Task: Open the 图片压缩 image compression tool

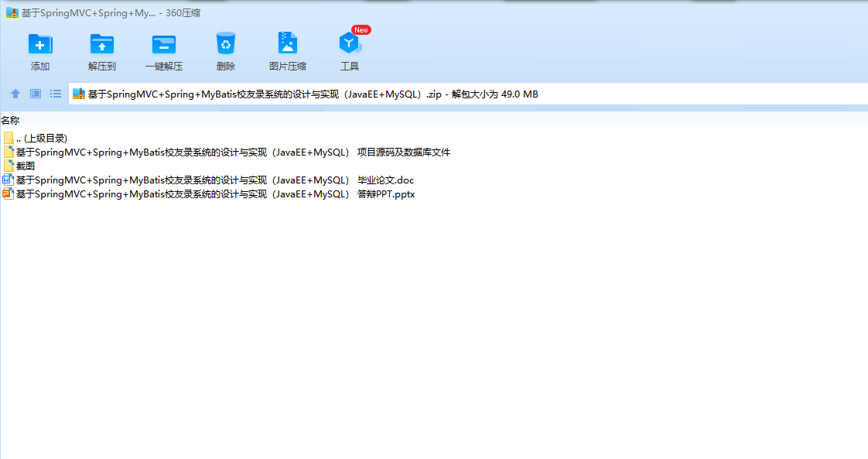Action: coord(287,43)
